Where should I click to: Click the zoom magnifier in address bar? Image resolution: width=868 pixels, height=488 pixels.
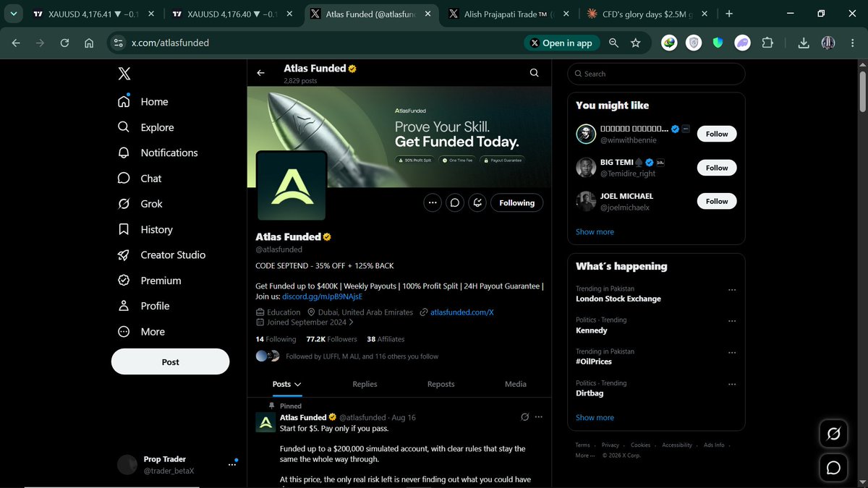(x=614, y=43)
